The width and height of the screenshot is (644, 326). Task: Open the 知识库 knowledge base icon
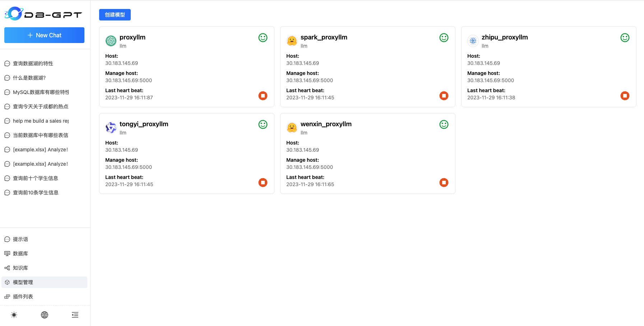7,268
